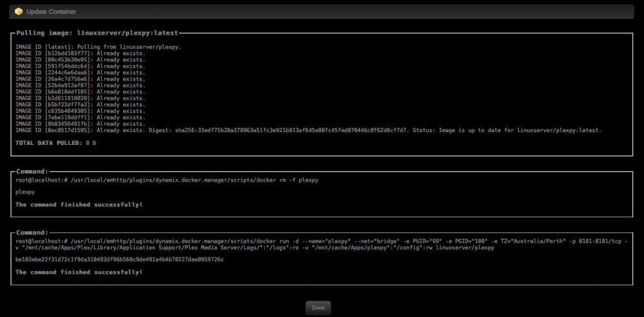Click the image ID 7ebe119ddff1 line
Image resolution: width=644 pixels, height=317 pixels.
[x=80, y=117]
